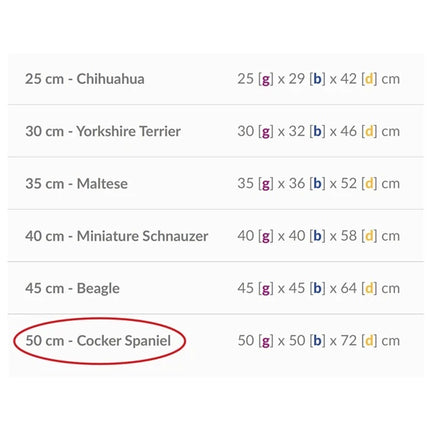
Task: Click the 50 x 50 x 72 cm dimensions
Action: [x=319, y=341]
